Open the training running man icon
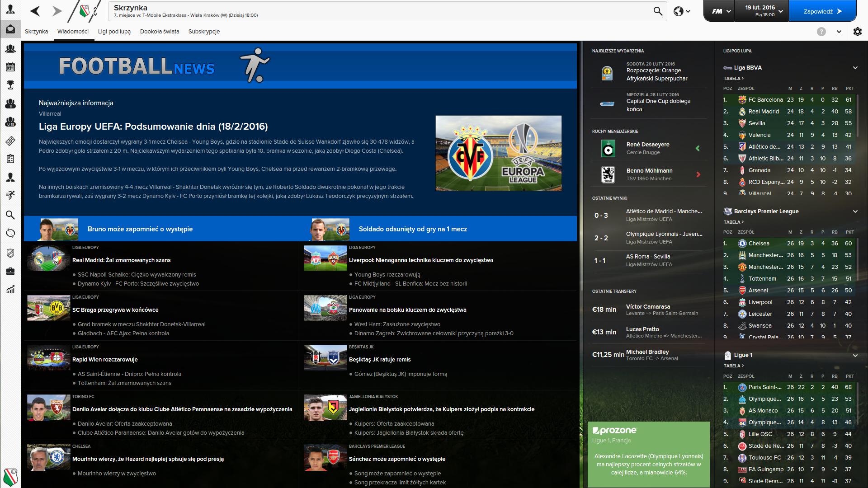The height and width of the screenshot is (488, 868). coord(10,195)
